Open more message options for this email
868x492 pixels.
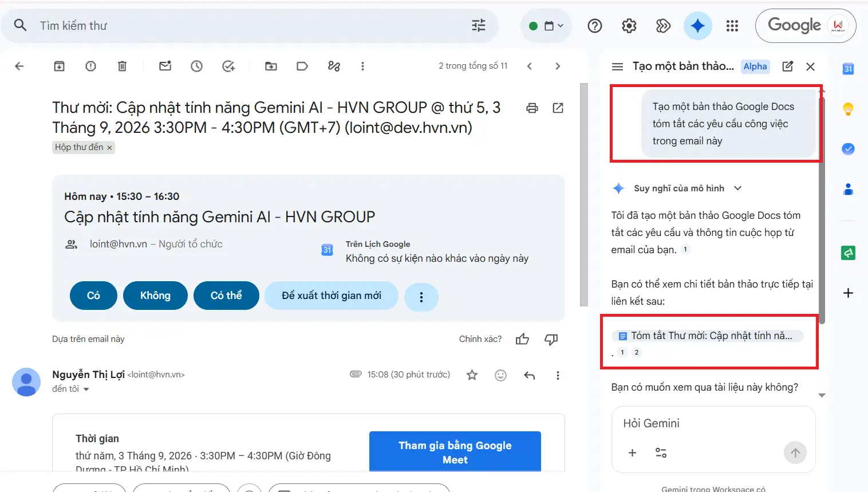(x=558, y=376)
